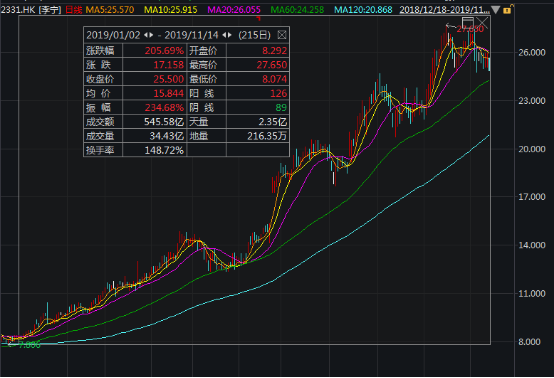Click the 开盘价 row label
The width and height of the screenshot is (554, 378).
pyautogui.click(x=203, y=51)
